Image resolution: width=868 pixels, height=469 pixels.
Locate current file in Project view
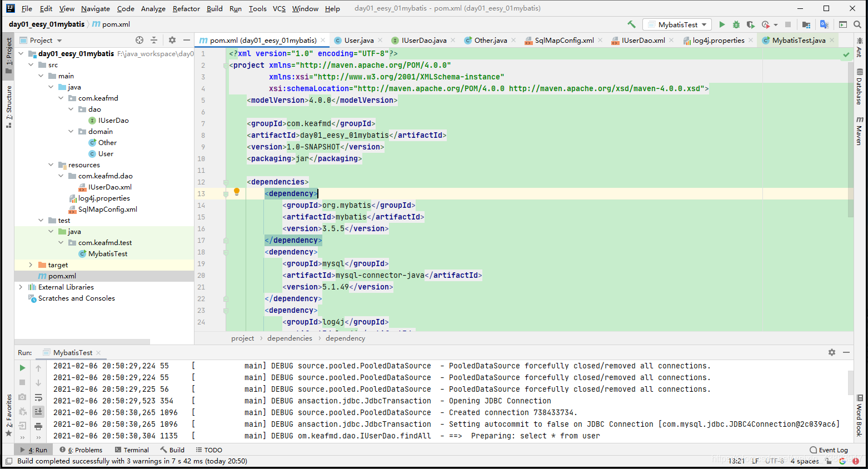tap(139, 40)
